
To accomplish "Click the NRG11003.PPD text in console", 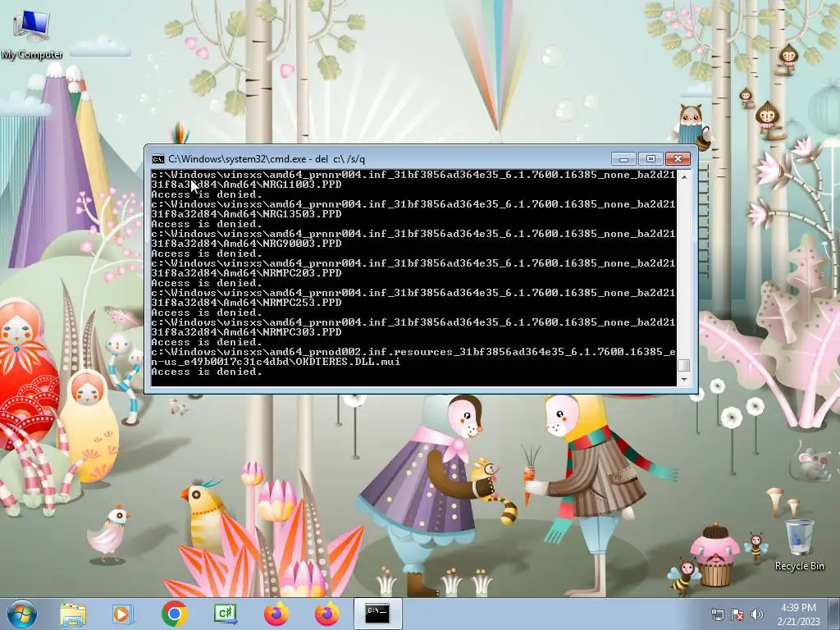I will pyautogui.click(x=302, y=185).
